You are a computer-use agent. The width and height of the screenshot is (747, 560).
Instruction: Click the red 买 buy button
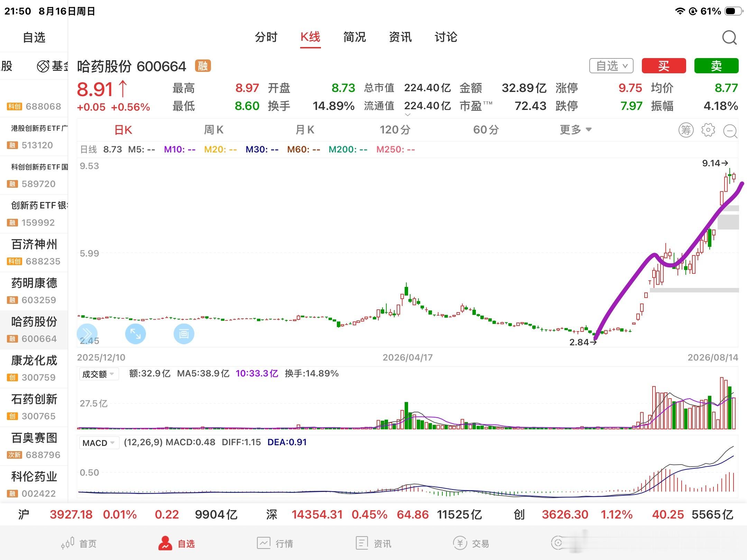click(x=664, y=66)
